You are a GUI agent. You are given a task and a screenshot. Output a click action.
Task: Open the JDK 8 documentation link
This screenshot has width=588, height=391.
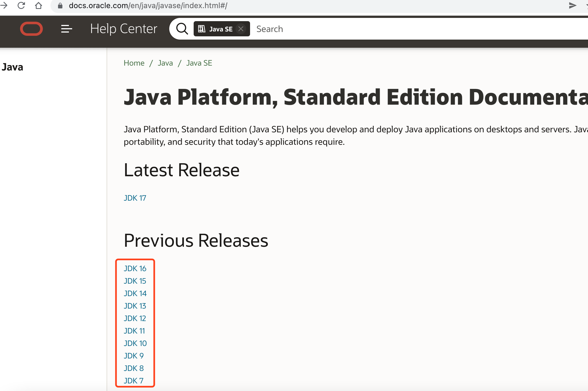[134, 368]
